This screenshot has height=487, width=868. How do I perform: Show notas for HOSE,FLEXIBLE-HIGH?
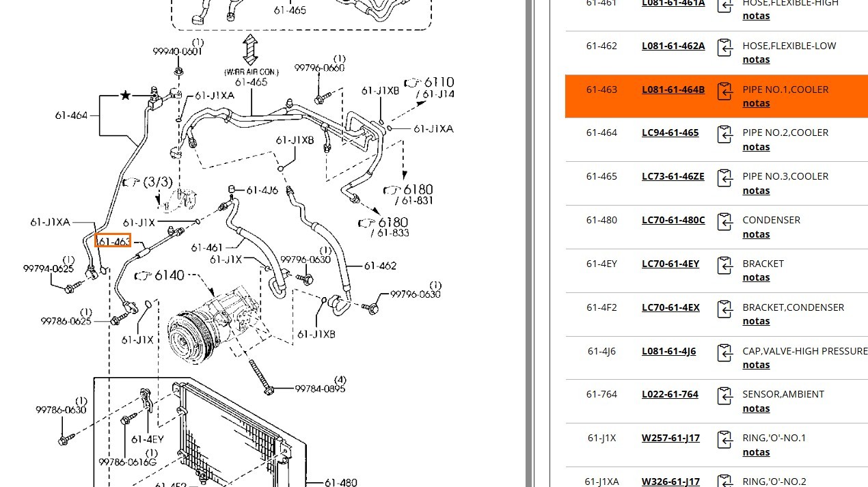click(756, 16)
